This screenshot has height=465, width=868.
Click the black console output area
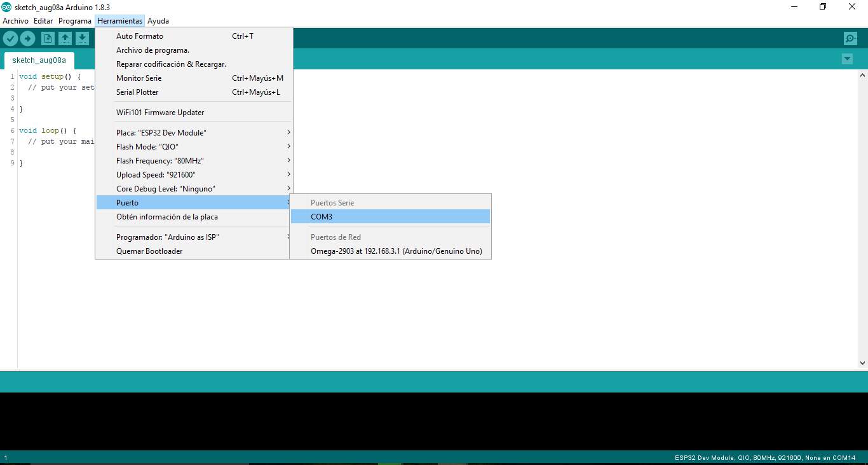434,421
